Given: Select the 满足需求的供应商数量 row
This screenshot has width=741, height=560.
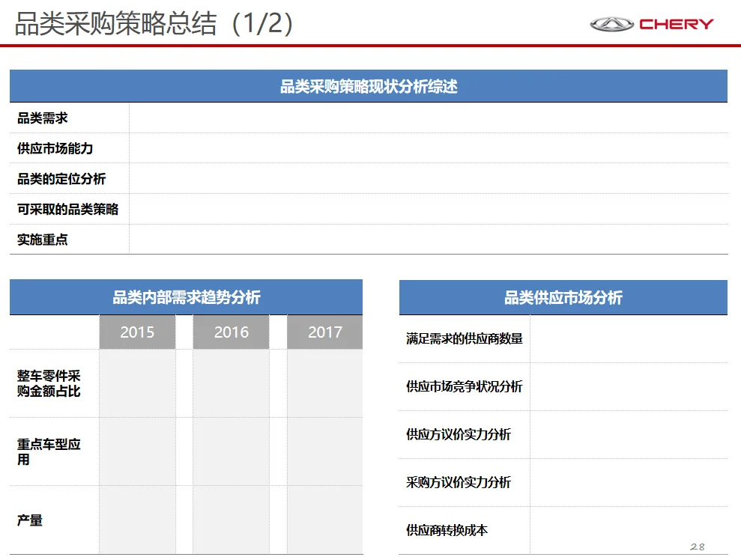Looking at the screenshot, I should pos(462,338).
